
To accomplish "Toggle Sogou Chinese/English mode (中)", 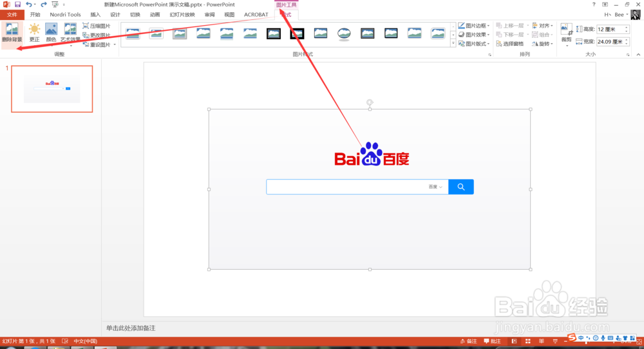I will point(581,338).
